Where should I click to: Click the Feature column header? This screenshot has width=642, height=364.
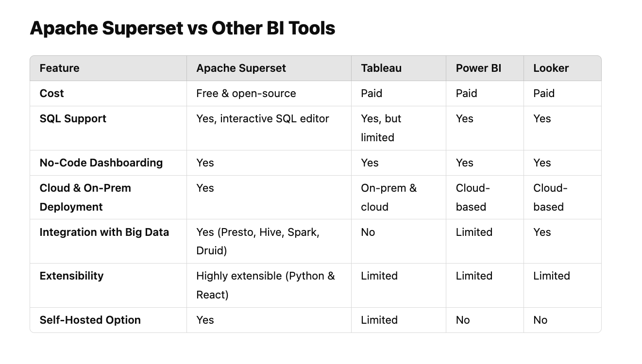pyautogui.click(x=59, y=68)
